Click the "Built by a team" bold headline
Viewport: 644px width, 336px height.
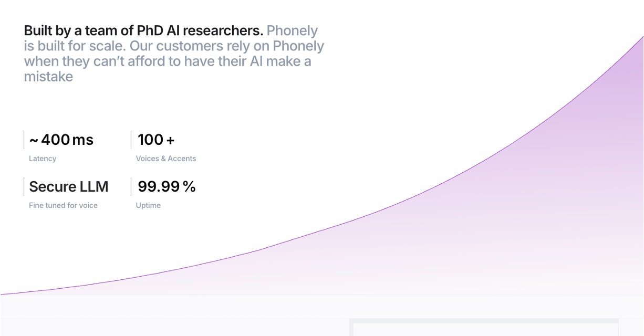pos(143,31)
